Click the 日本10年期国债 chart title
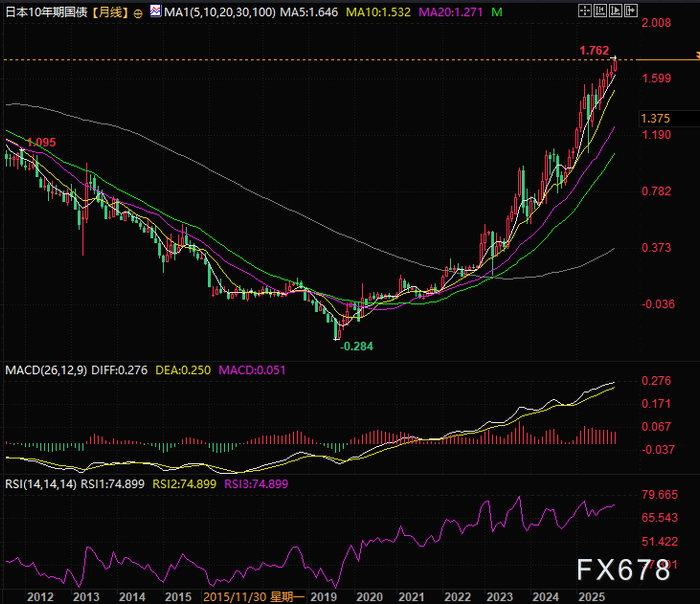This screenshot has height=604, width=700. pos(46,12)
